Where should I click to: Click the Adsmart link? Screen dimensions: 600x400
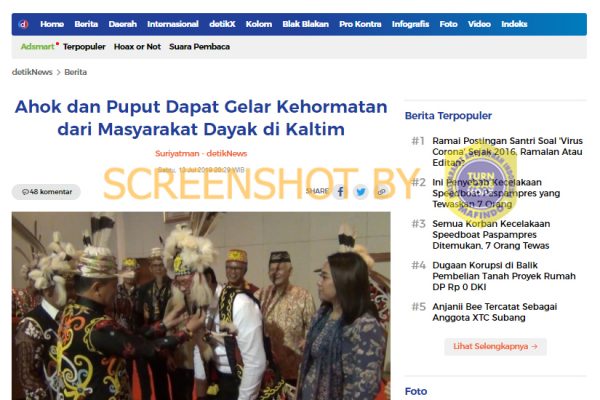[x=38, y=47]
